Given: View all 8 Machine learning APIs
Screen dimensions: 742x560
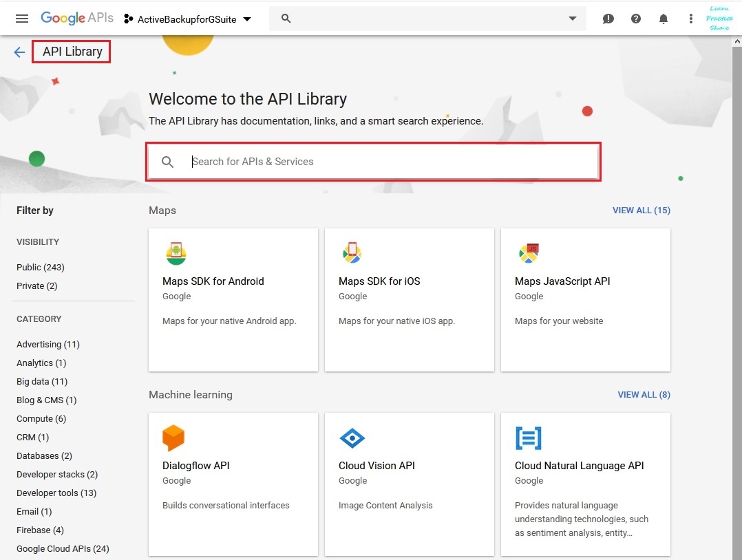Looking at the screenshot, I should pyautogui.click(x=644, y=394).
